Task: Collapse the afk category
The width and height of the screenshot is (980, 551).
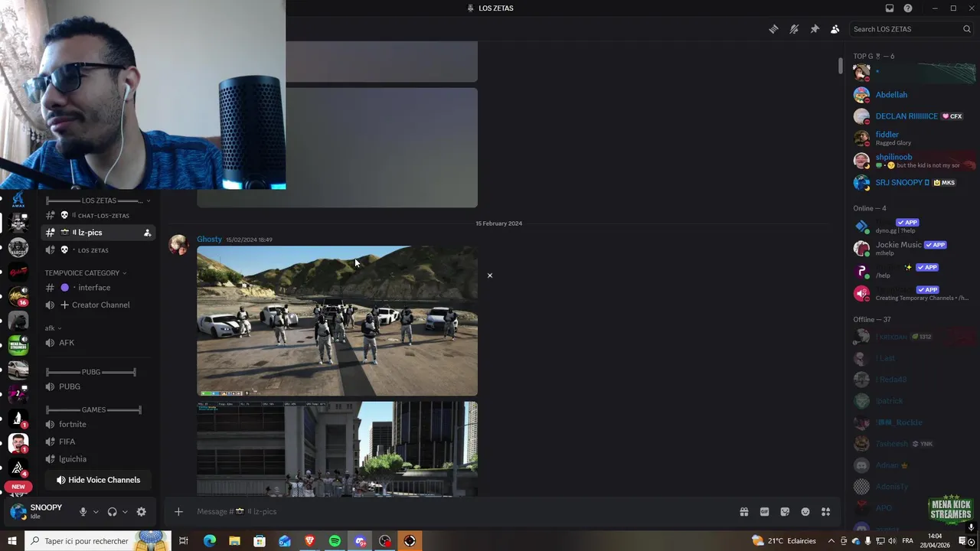Action: click(x=52, y=328)
